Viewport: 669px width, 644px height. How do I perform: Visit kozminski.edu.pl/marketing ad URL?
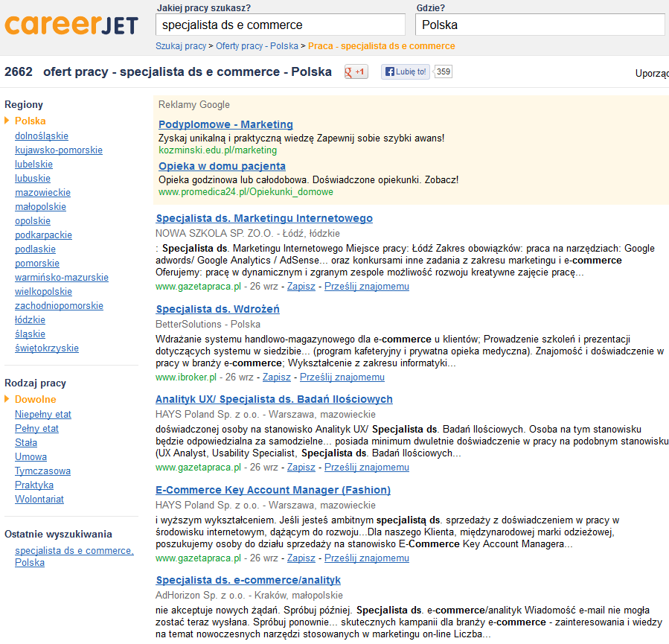(217, 150)
